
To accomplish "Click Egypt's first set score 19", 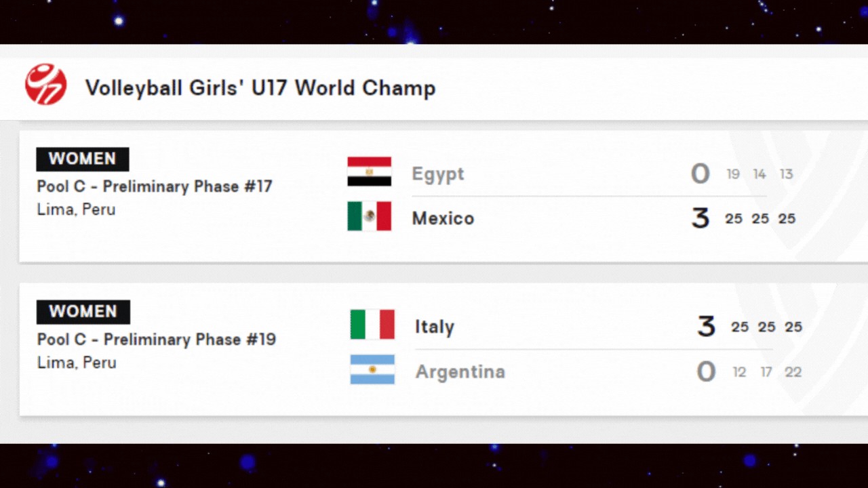I will pos(733,174).
